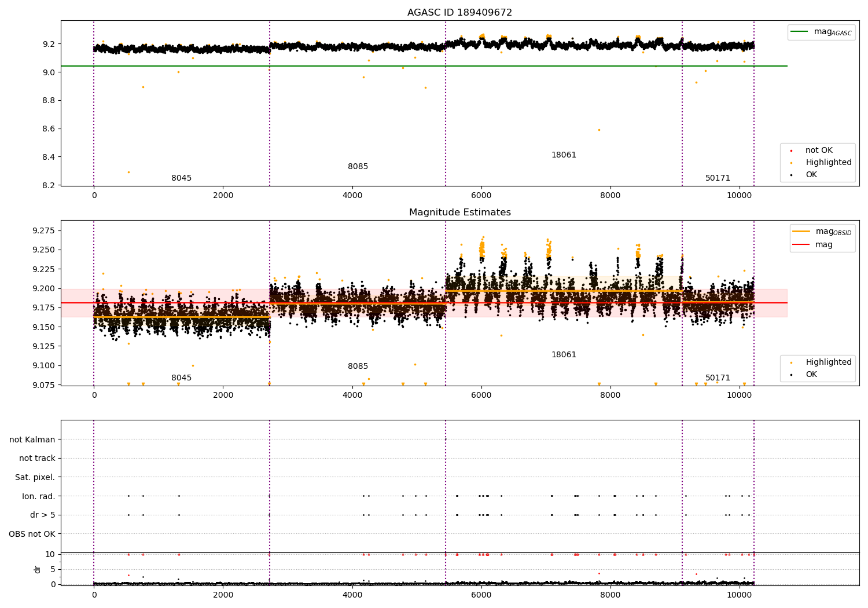Viewport: 868px width, 608px height.
Task: Click the title 'AGASC ID 189409672'
Action: pos(459,13)
